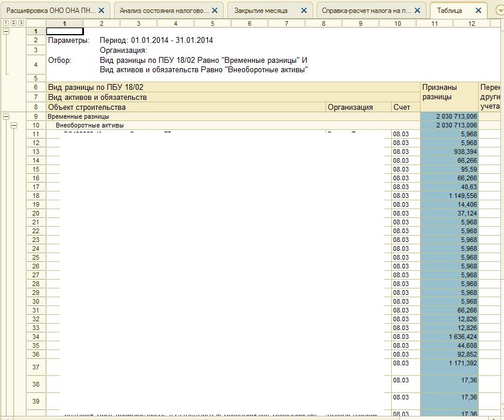Show grouping level 3 rows
Image resolution: width=504 pixels, height=420 pixels.
coord(21,23)
